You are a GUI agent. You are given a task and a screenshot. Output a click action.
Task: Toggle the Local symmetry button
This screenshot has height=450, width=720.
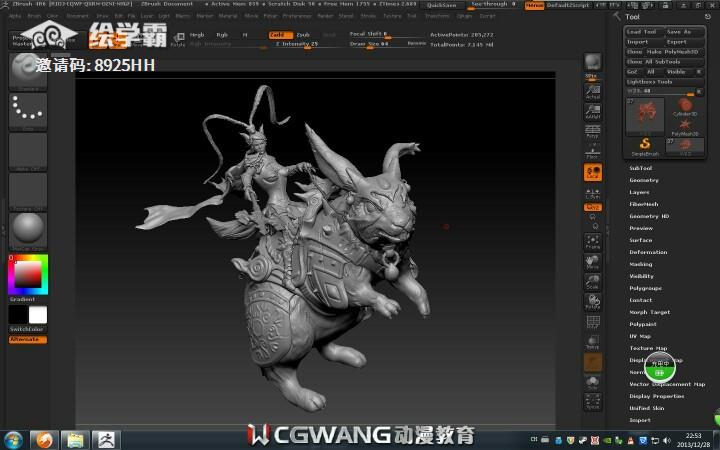(x=593, y=172)
